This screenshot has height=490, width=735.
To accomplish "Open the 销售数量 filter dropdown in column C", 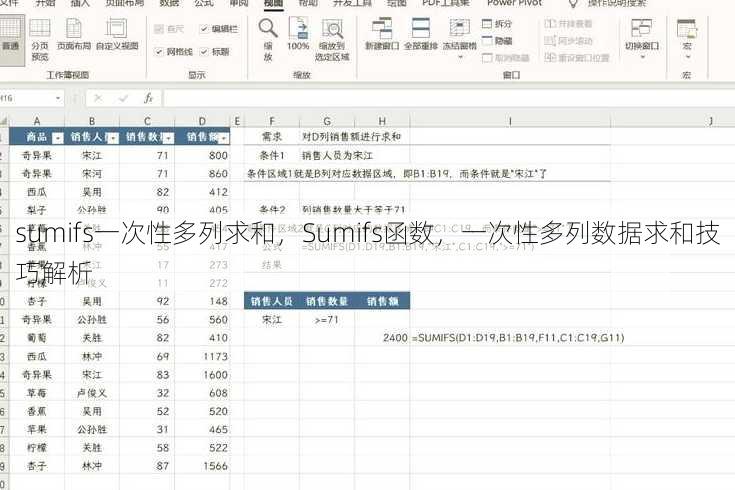I will pyautogui.click(x=168, y=138).
